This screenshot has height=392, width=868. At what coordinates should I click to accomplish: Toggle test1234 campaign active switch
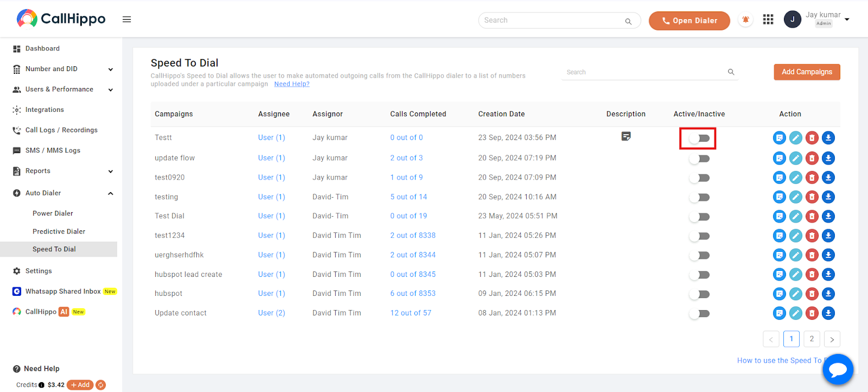pos(699,236)
